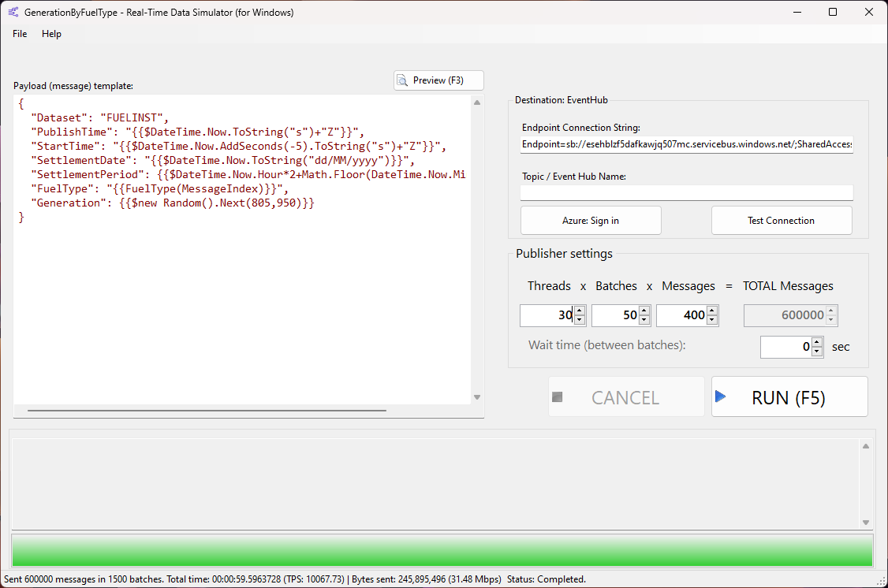The width and height of the screenshot is (888, 588).
Task: Click the "Status: Completed." status text
Action: click(547, 579)
